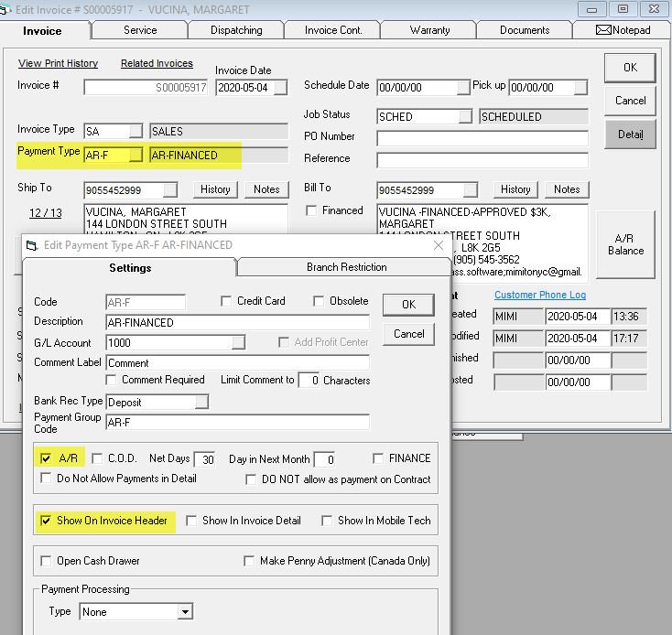This screenshot has width=672, height=635.
Task: Minimize the Edit Invoice window
Action: point(591,9)
